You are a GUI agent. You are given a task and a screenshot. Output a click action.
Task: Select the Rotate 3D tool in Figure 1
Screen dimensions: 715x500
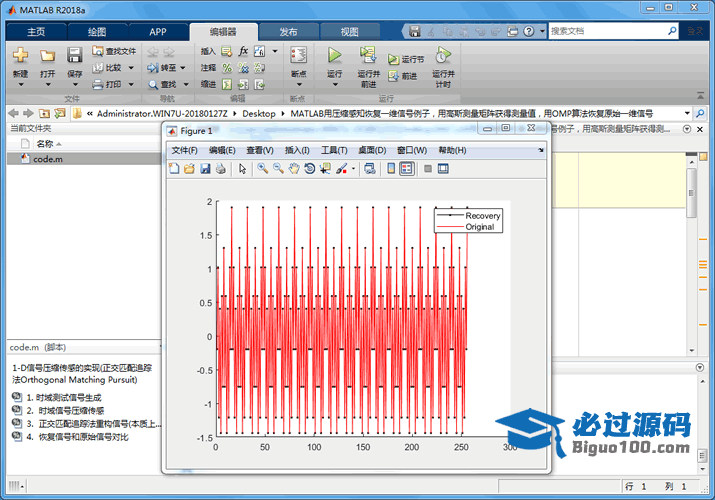pyautogui.click(x=310, y=169)
